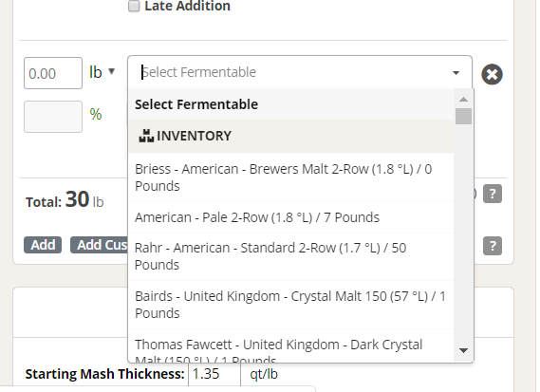
Task: Click the fermentable list scrollbar thumb
Action: [x=463, y=116]
